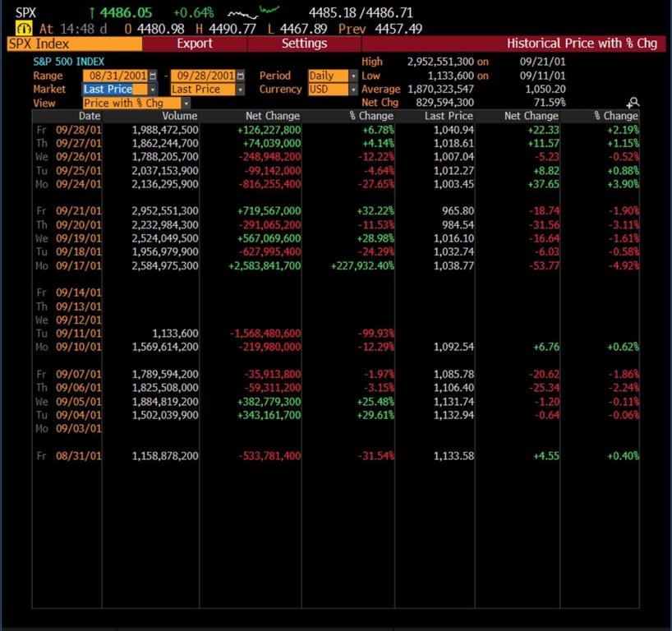The width and height of the screenshot is (672, 631).
Task: Open the start date calendar picker icon
Action: coord(153,76)
